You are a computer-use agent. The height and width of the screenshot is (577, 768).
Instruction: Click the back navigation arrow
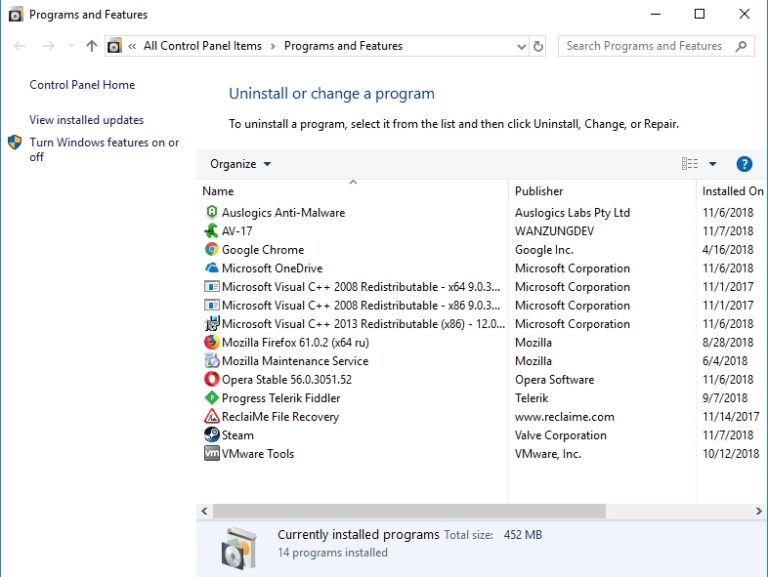pos(20,46)
